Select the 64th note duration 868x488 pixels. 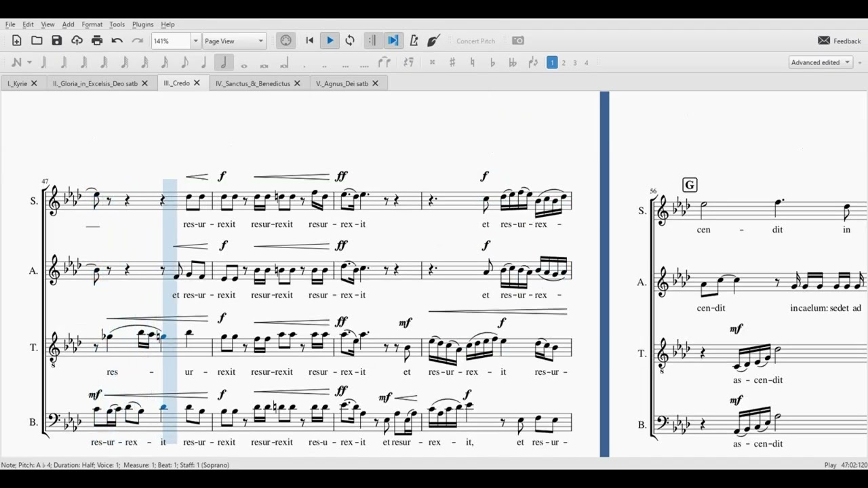[x=124, y=62]
